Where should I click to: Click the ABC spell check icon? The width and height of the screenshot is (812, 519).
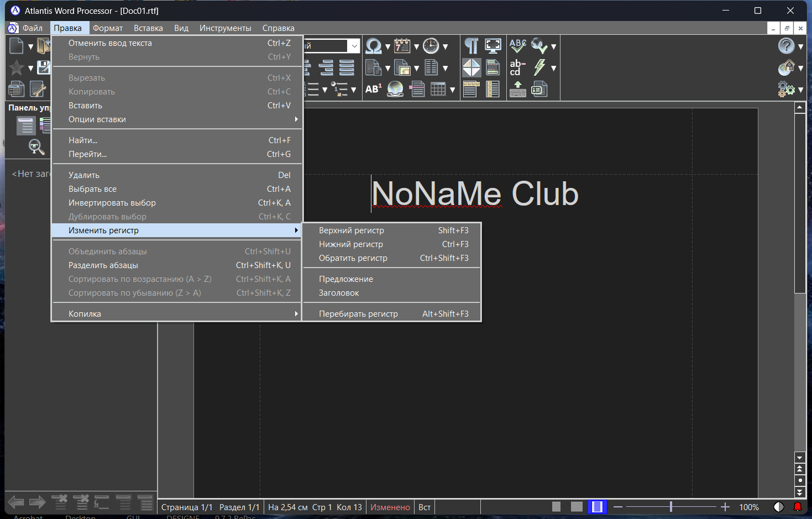click(x=517, y=46)
